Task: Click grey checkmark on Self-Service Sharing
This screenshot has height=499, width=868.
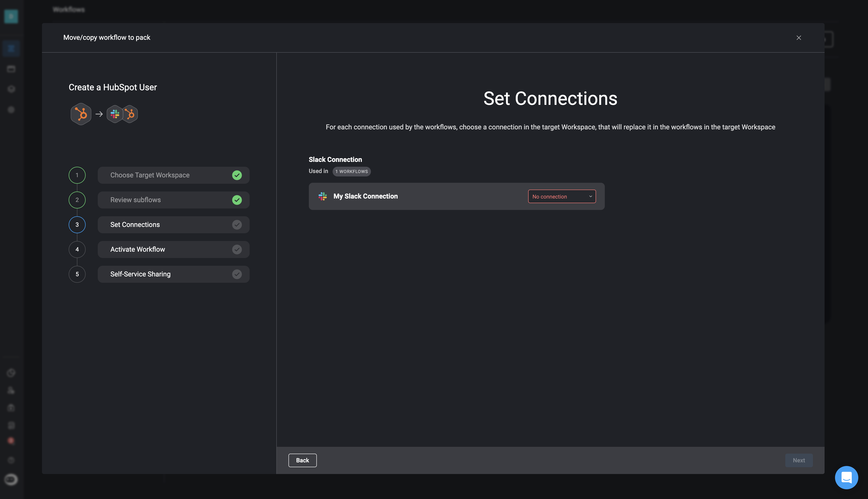Action: point(237,274)
